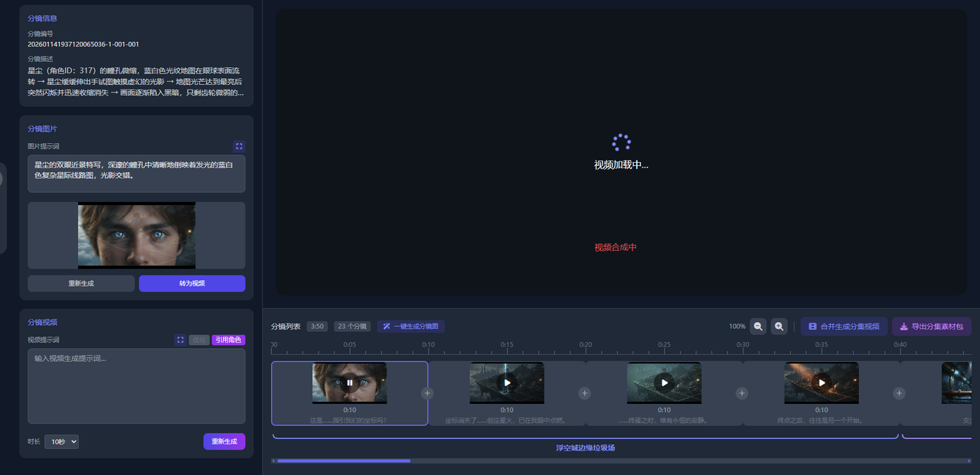Expand the video prompt (视频提示词) fullscreen icon
Image resolution: width=980 pixels, height=475 pixels.
[180, 340]
